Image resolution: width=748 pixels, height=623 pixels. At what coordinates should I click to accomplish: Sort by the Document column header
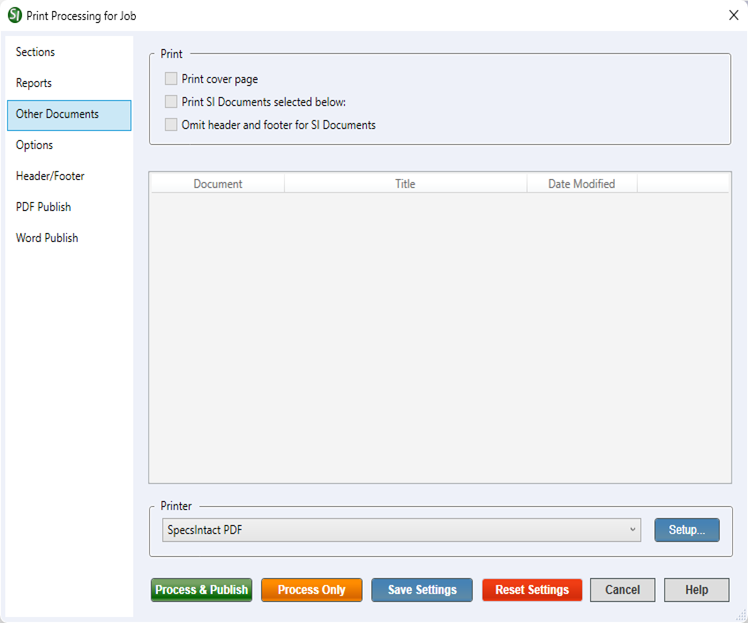click(218, 184)
